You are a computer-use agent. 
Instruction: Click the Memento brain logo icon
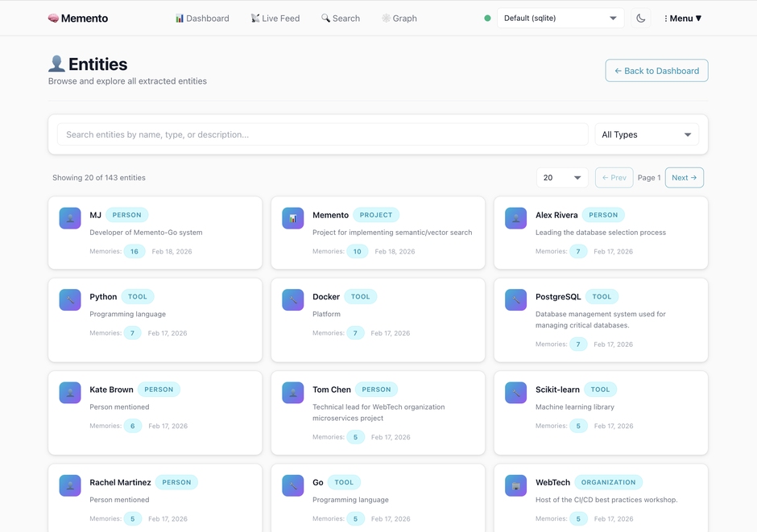pos(53,19)
